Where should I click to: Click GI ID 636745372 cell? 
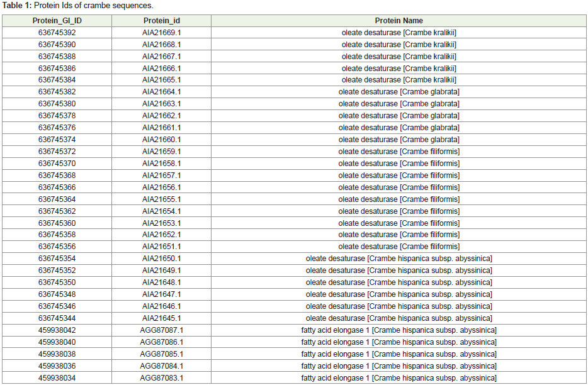coord(57,152)
